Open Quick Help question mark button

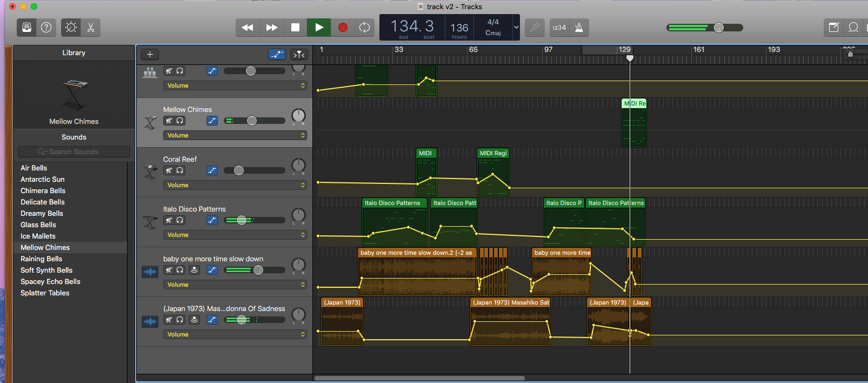46,28
